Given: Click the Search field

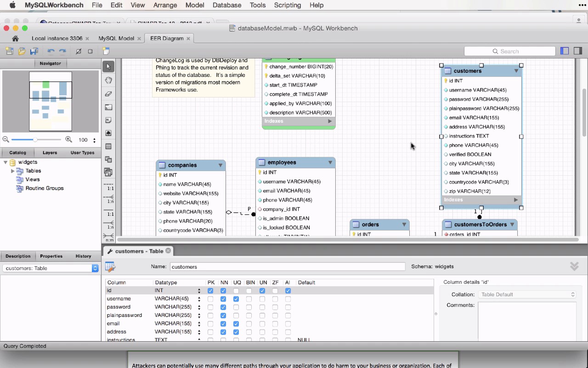Looking at the screenshot, I should (509, 52).
